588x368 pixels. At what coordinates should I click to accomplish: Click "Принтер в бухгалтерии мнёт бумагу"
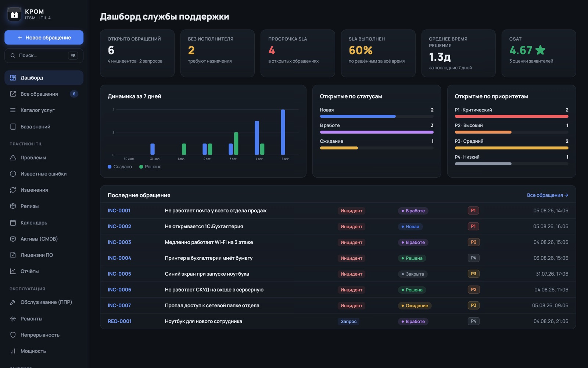point(209,258)
